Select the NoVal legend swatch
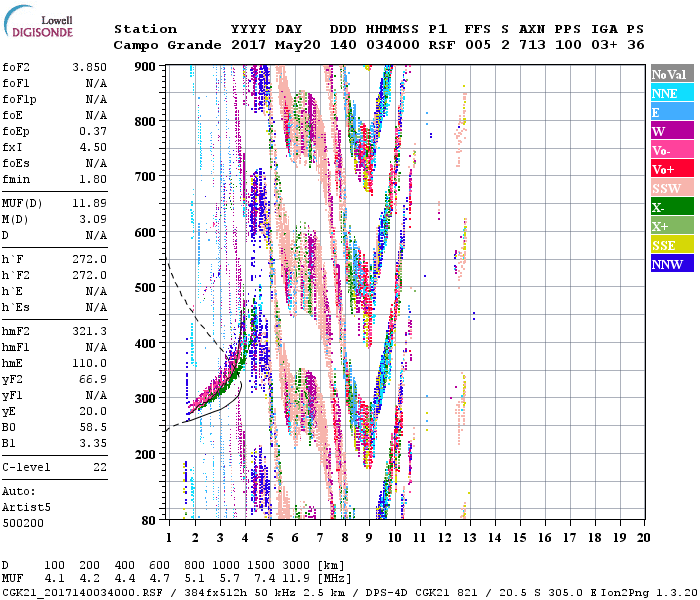Viewport: 700px width, 600px height. (671, 74)
